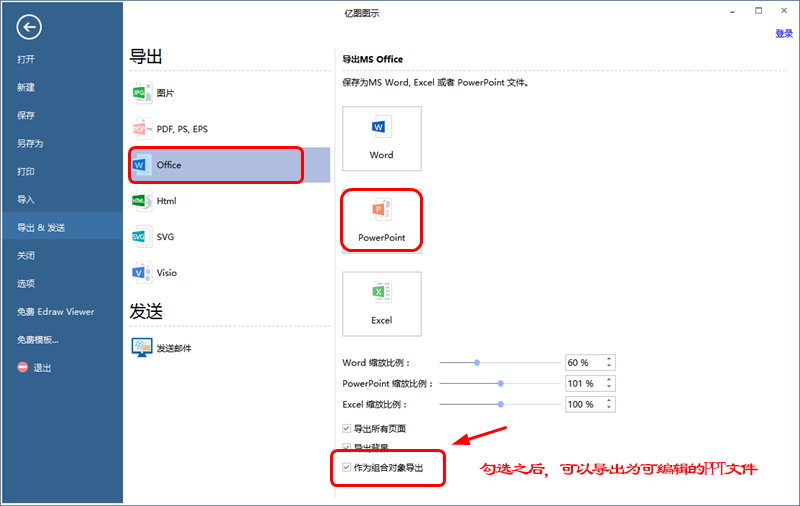Open 选项 in the sidebar

26,284
